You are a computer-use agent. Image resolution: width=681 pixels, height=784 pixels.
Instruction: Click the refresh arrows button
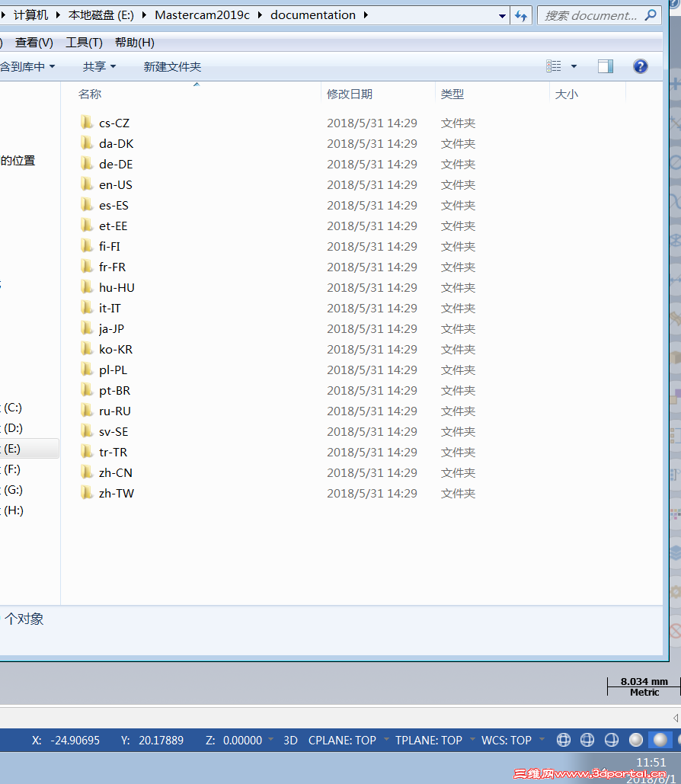[520, 15]
